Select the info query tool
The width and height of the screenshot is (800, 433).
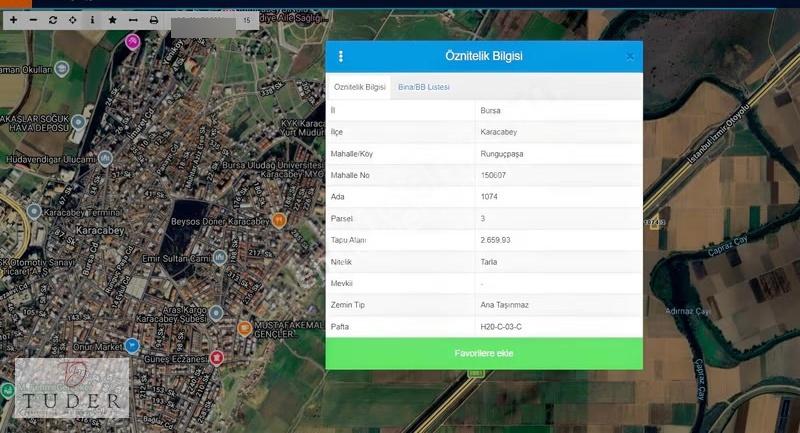[92, 20]
